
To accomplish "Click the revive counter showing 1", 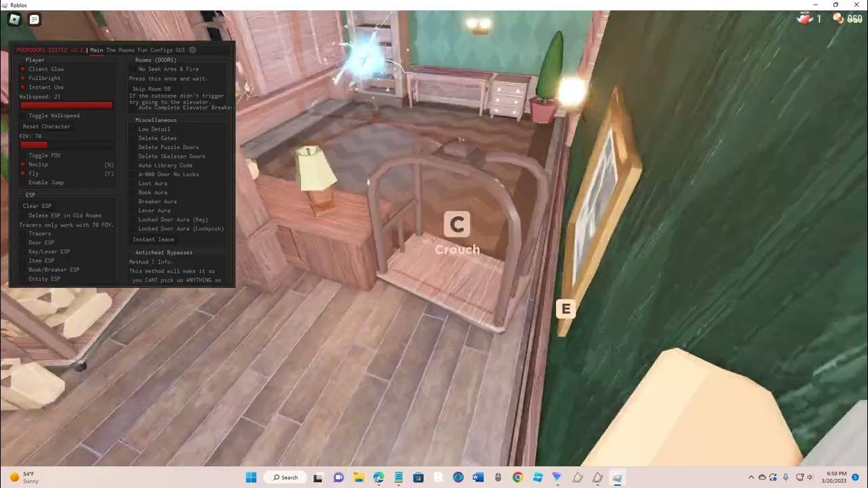I will click(809, 19).
